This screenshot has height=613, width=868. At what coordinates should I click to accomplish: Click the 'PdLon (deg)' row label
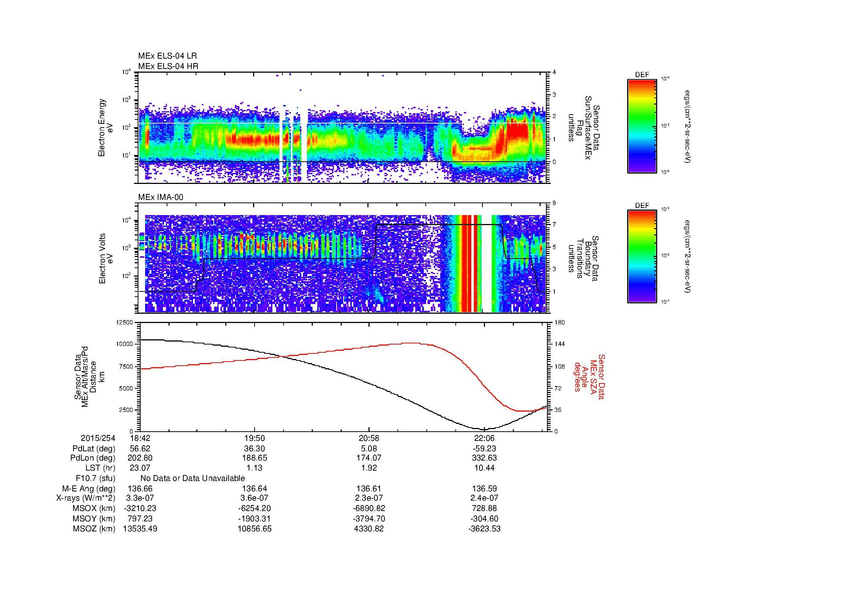coord(93,458)
